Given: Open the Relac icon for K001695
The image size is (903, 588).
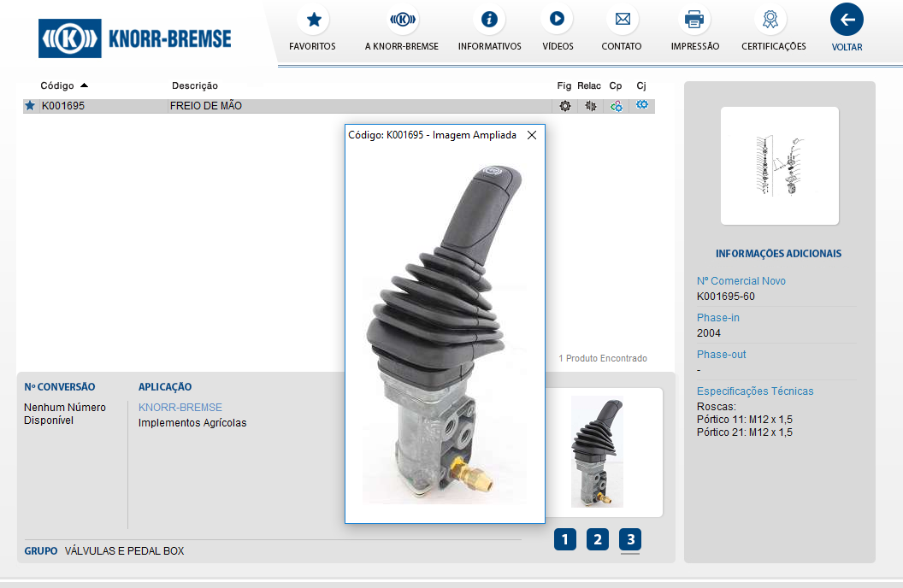Looking at the screenshot, I should click(590, 106).
